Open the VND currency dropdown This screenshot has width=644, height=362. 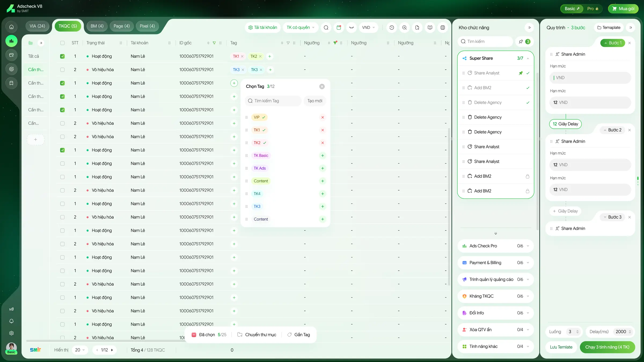click(x=368, y=28)
